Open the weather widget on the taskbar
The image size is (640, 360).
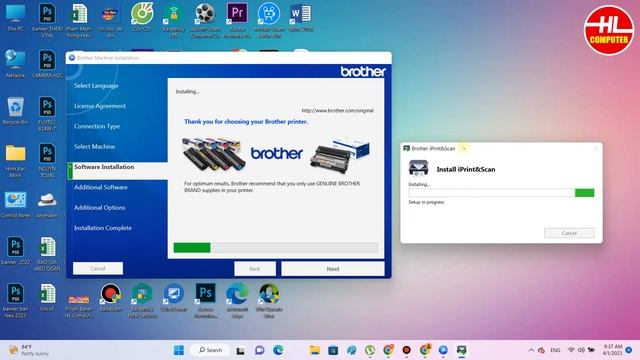pyautogui.click(x=29, y=350)
